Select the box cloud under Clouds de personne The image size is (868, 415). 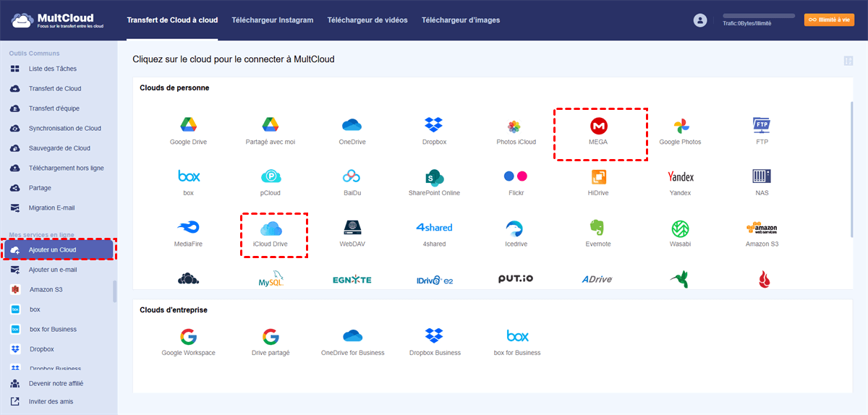pyautogui.click(x=188, y=176)
